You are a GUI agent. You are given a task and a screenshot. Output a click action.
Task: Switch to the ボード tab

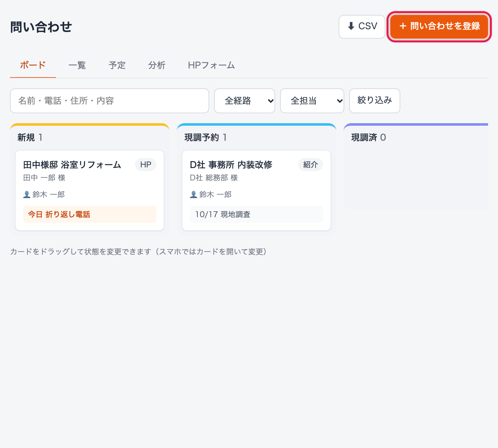33,65
